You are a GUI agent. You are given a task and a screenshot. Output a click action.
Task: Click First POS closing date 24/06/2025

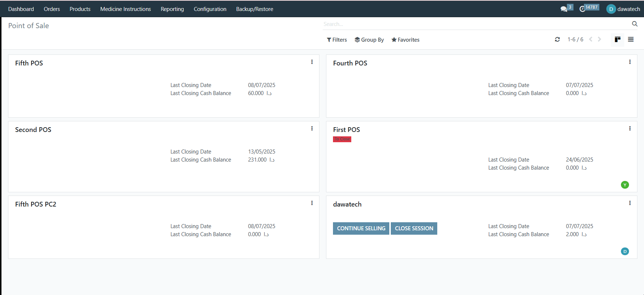pyautogui.click(x=580, y=160)
